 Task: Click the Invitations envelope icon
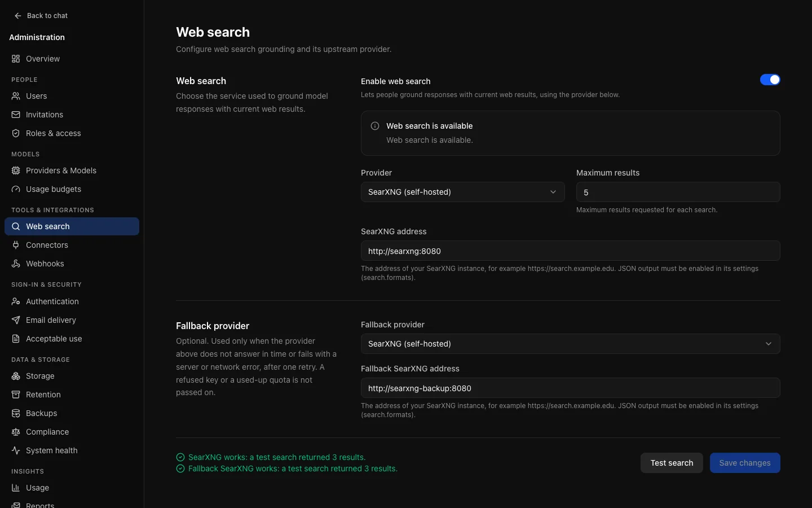tap(16, 115)
